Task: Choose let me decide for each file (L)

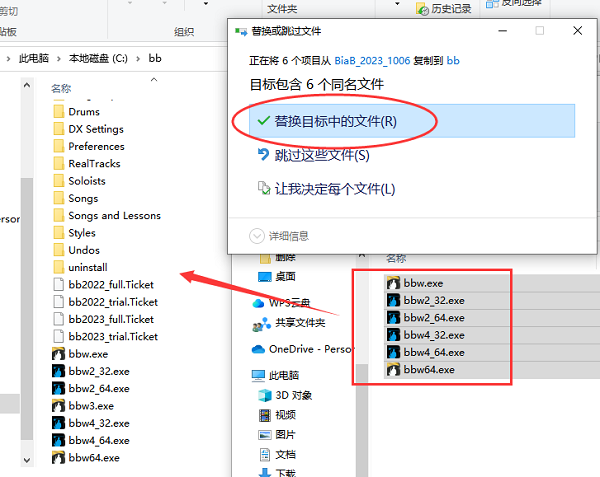Action: point(326,189)
